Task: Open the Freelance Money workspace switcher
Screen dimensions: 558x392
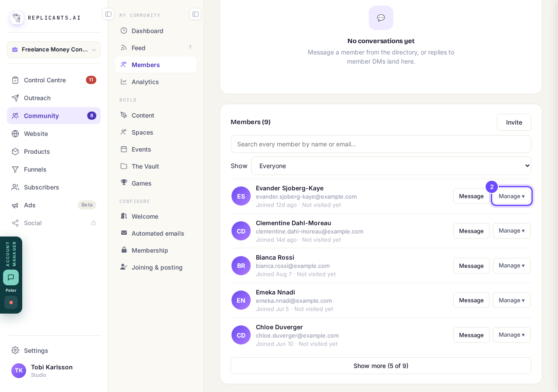Action: coord(54,50)
